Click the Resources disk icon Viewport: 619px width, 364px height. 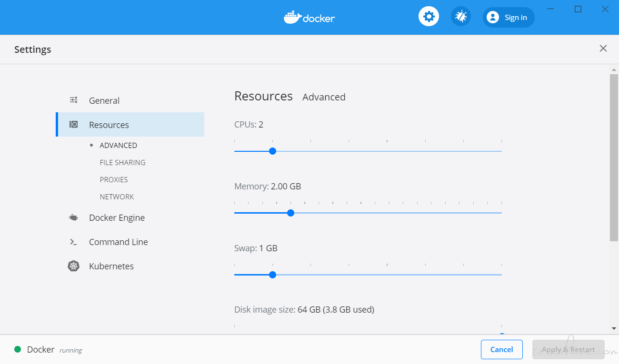pyautogui.click(x=73, y=125)
